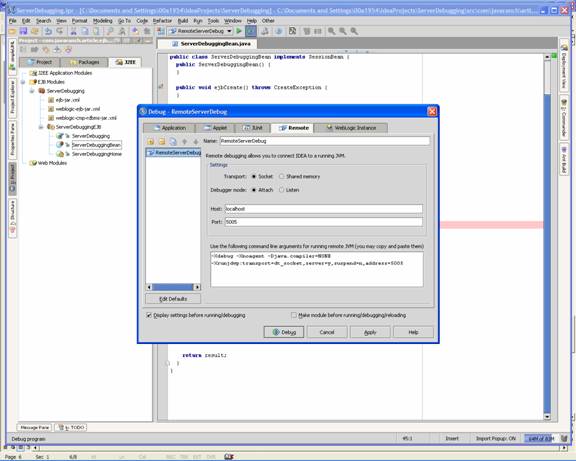Select the Shared memory transport option
The height and width of the screenshot is (461, 576).
281,177
